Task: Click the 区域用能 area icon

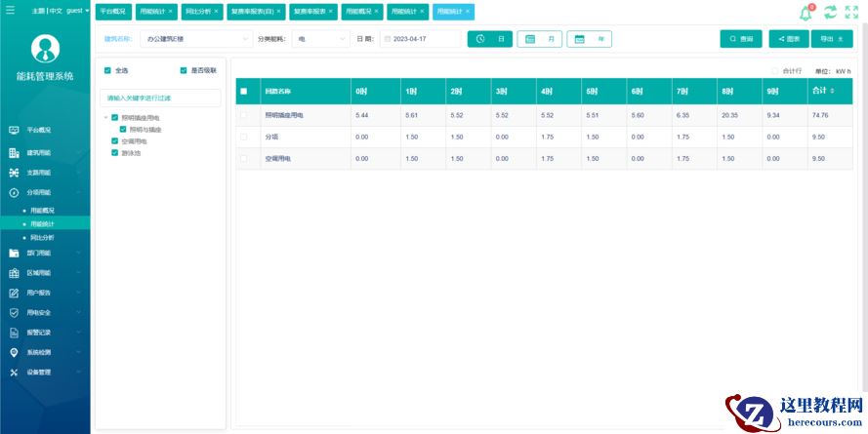Action: [15, 272]
